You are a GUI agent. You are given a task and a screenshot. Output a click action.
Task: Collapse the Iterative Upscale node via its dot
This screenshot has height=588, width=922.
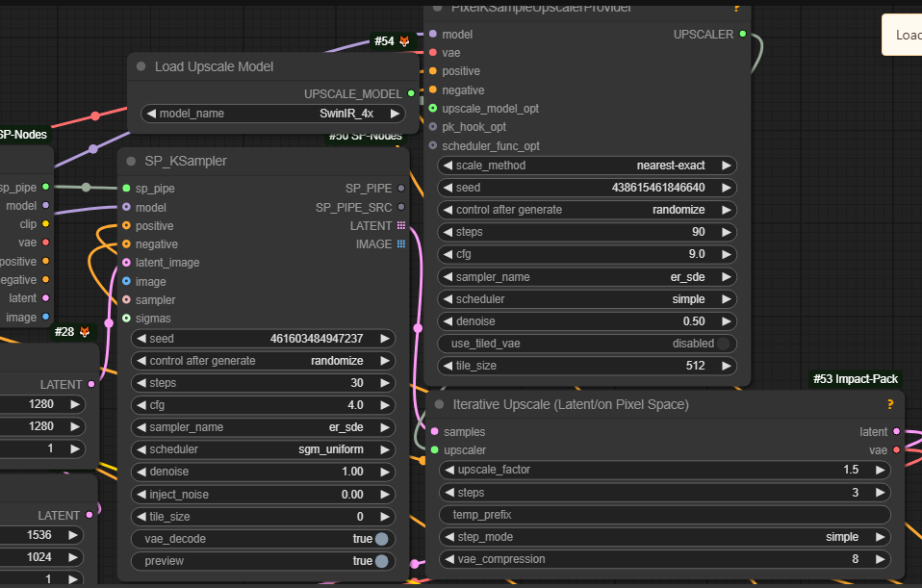(439, 404)
